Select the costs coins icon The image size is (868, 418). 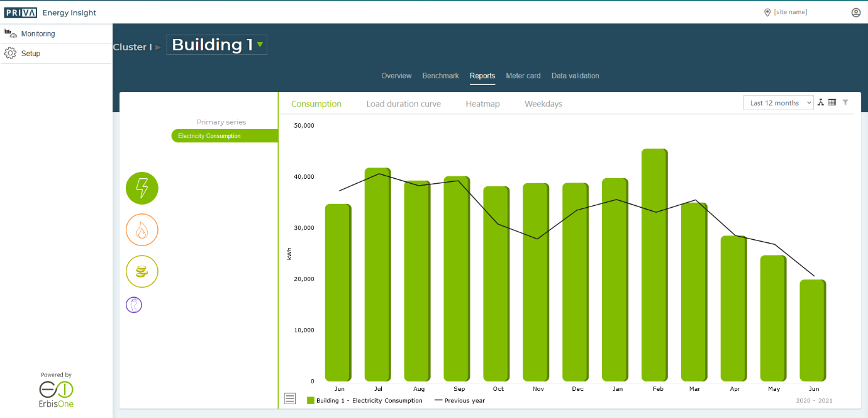[x=142, y=272]
